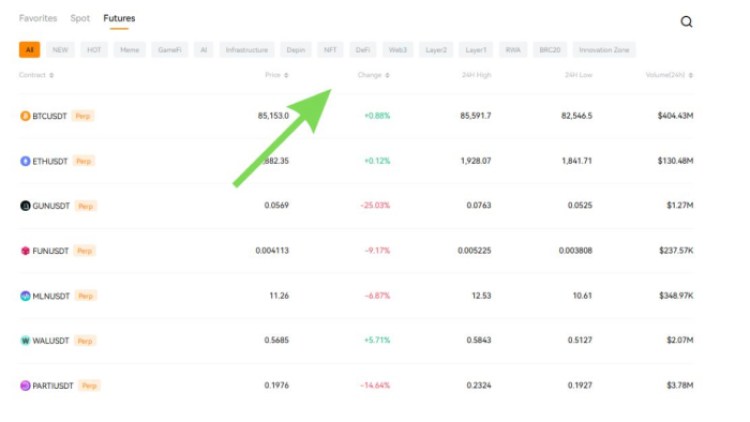Click ETHUSDT change value +0.12%
Image resolution: width=750 pixels, height=422 pixels.
377,161
